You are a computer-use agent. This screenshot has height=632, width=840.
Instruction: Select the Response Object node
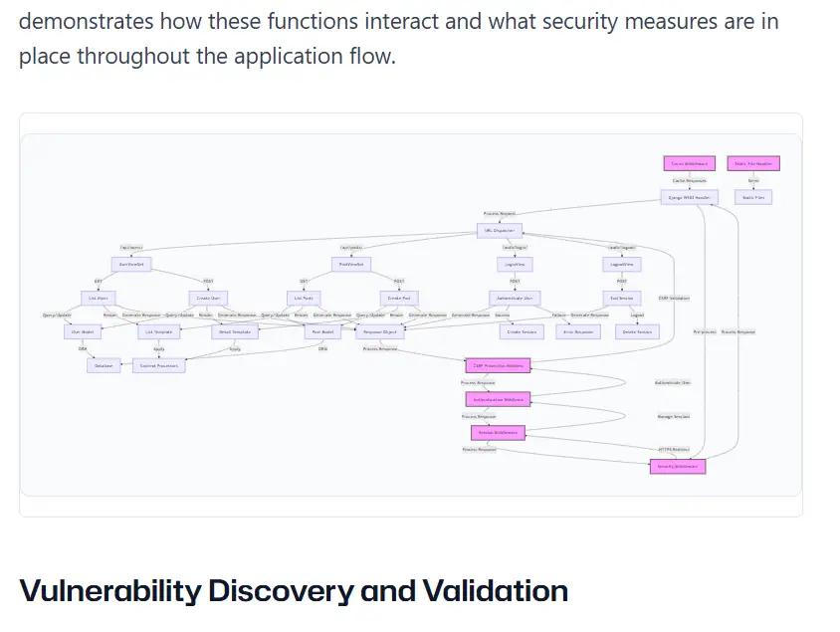(380, 331)
